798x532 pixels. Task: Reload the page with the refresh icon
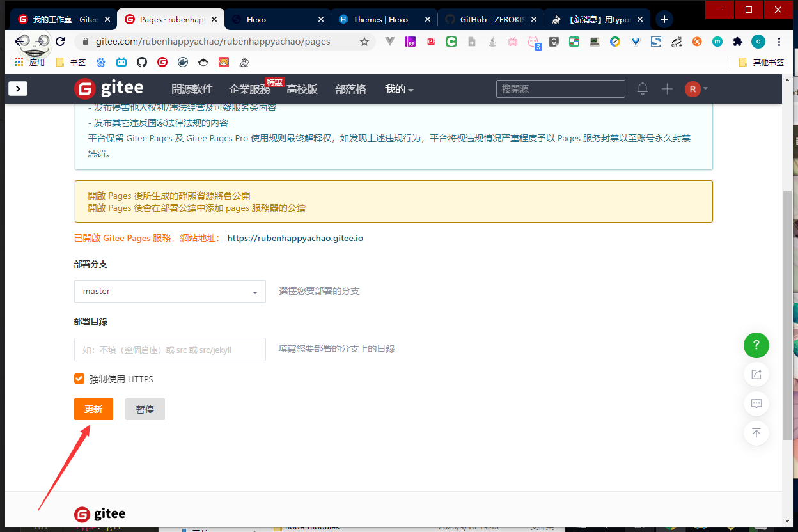[60, 42]
